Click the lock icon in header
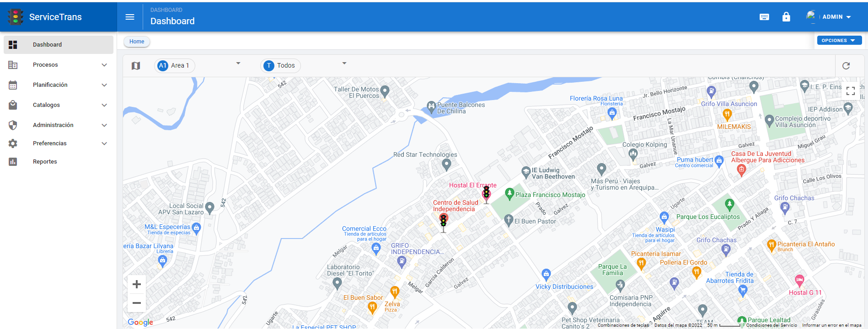The height and width of the screenshot is (329, 868). (x=786, y=17)
